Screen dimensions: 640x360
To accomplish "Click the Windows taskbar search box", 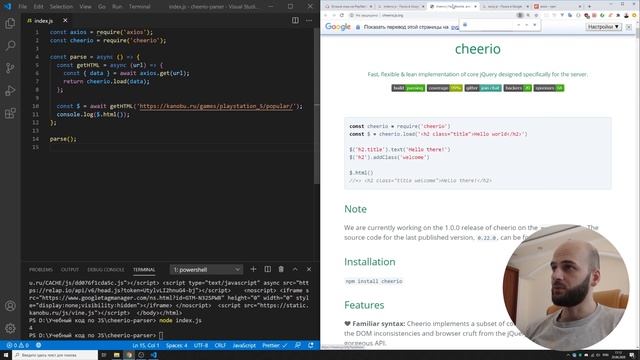I will point(55,355).
